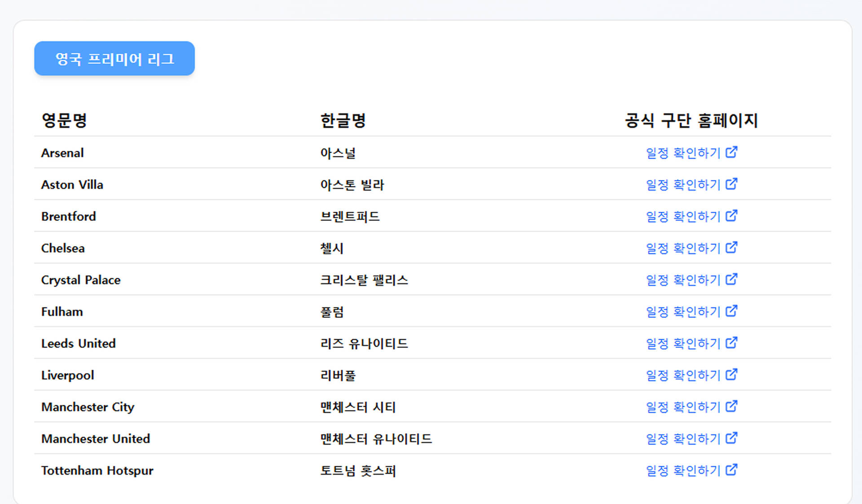The image size is (862, 504).
Task: Select the 리버풀 Korean name cell
Action: point(338,375)
